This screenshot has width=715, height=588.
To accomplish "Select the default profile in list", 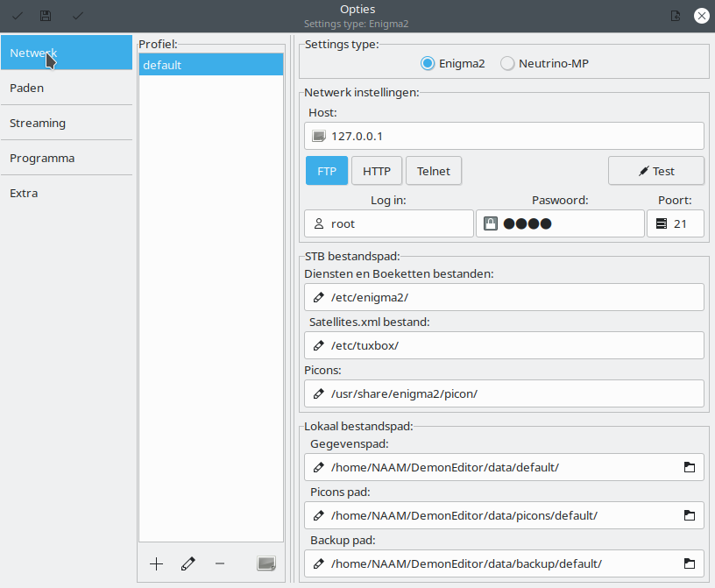I will [x=211, y=65].
